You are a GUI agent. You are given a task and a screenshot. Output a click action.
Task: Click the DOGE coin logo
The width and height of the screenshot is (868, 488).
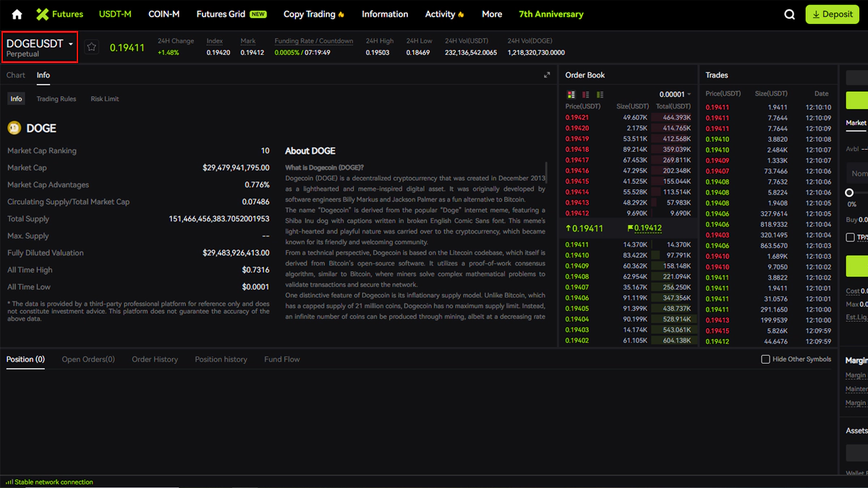(14, 128)
